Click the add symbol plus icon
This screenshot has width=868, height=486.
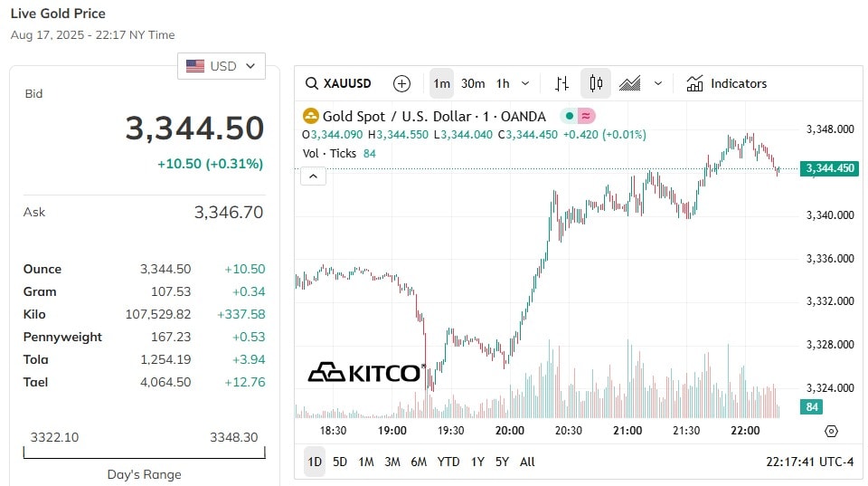tap(401, 83)
